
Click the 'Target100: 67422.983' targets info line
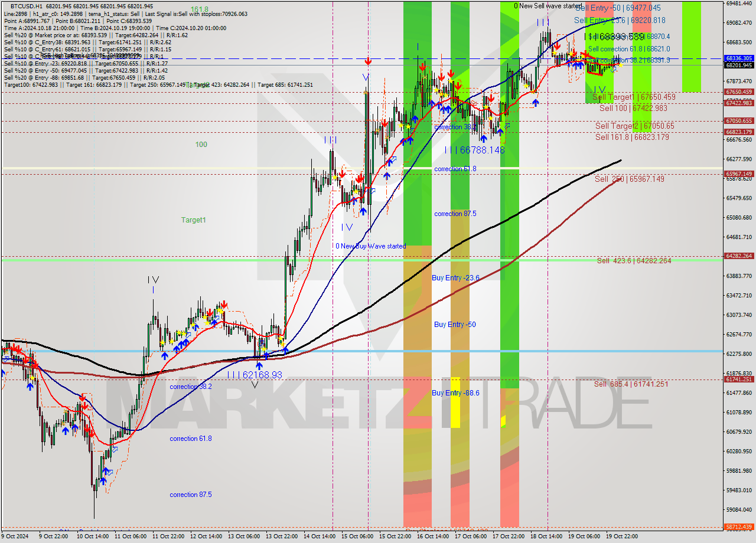pos(158,85)
